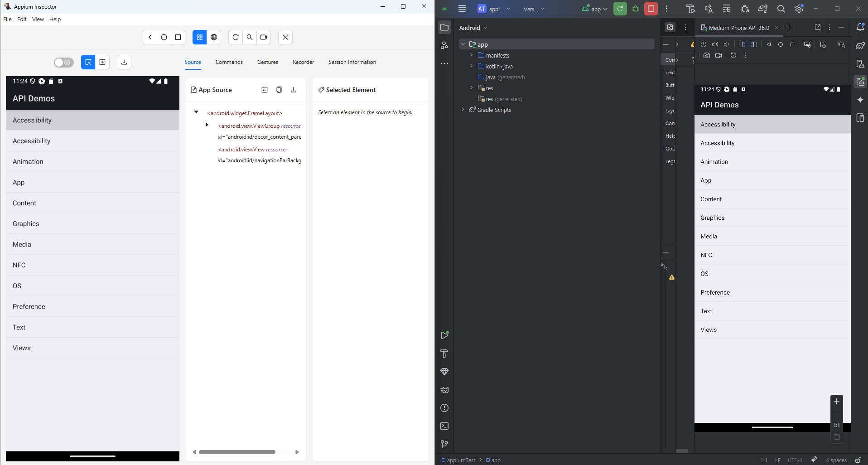Tap the Home circle button in Appium Inspector
This screenshot has height=465, width=868.
coord(164,37)
